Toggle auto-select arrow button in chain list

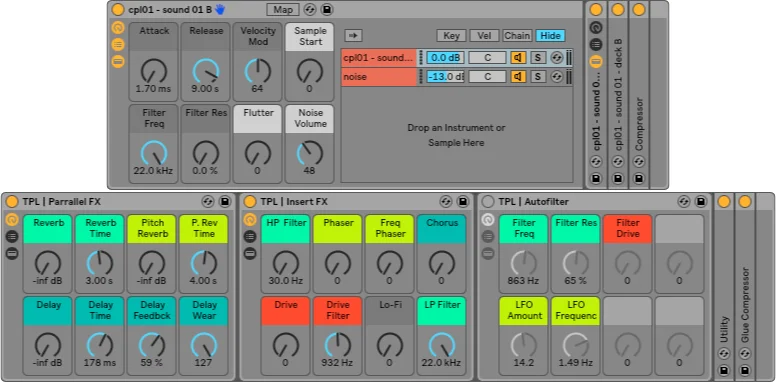(354, 36)
